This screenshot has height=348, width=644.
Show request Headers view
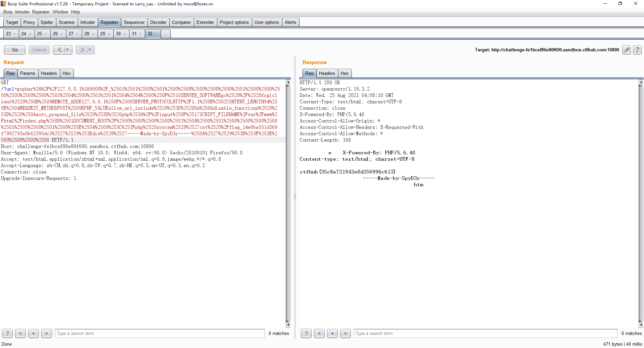pyautogui.click(x=49, y=73)
